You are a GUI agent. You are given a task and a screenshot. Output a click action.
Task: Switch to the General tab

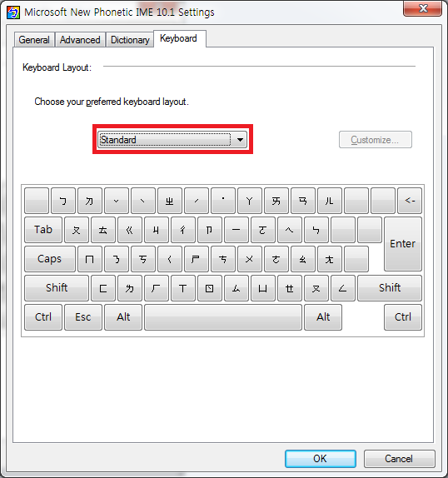coord(34,40)
